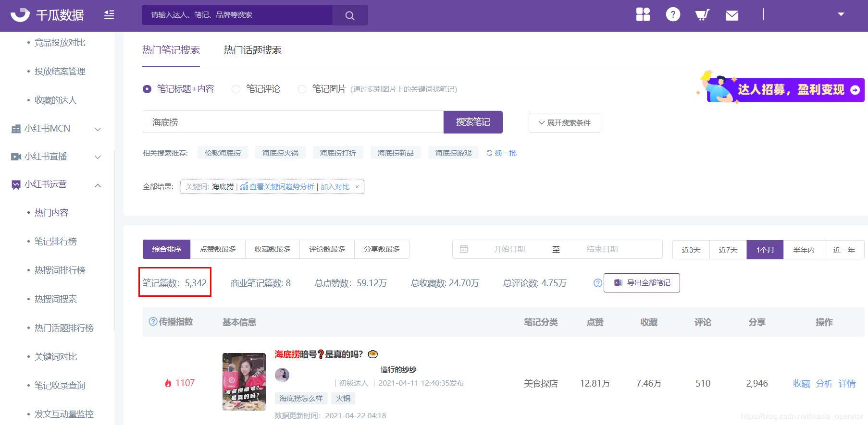Click the calendar icon in date range
Screen dimensions: 868x425
pos(464,249)
